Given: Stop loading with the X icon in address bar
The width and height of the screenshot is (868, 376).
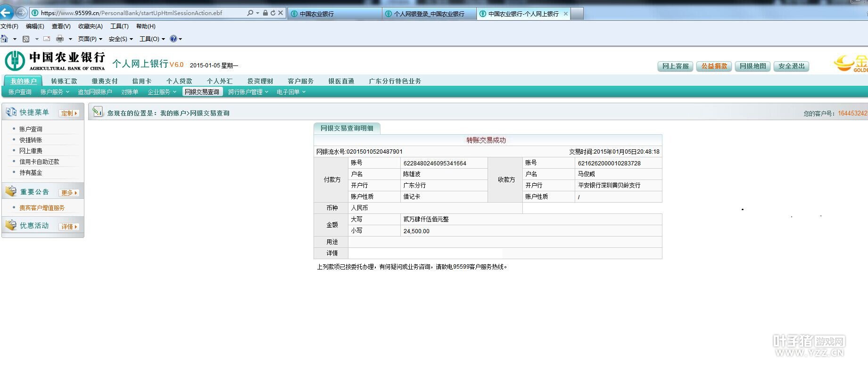Looking at the screenshot, I should pyautogui.click(x=281, y=13).
